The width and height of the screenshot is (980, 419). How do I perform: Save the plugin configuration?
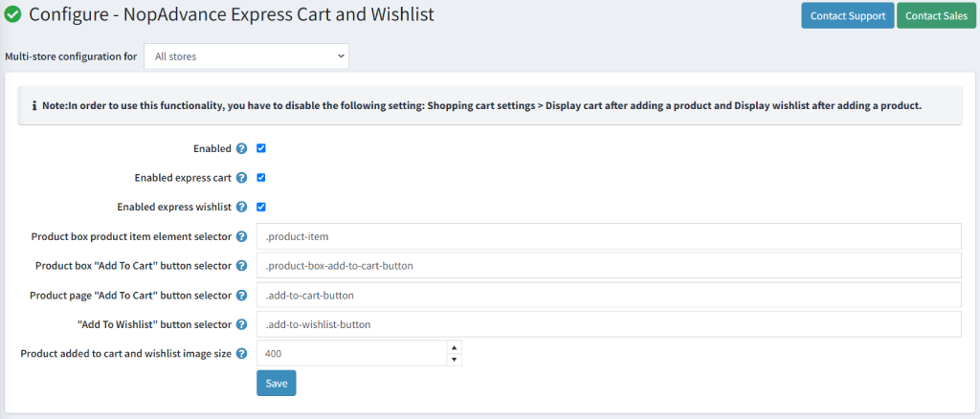coord(277,384)
